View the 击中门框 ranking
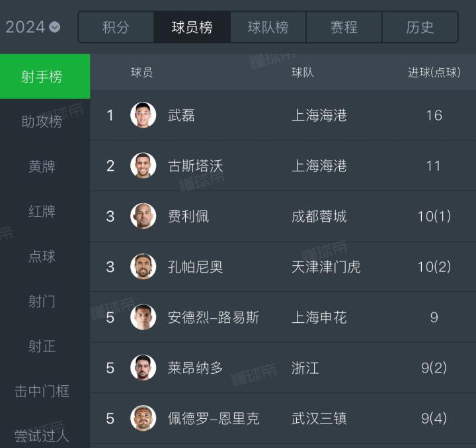 (42, 391)
